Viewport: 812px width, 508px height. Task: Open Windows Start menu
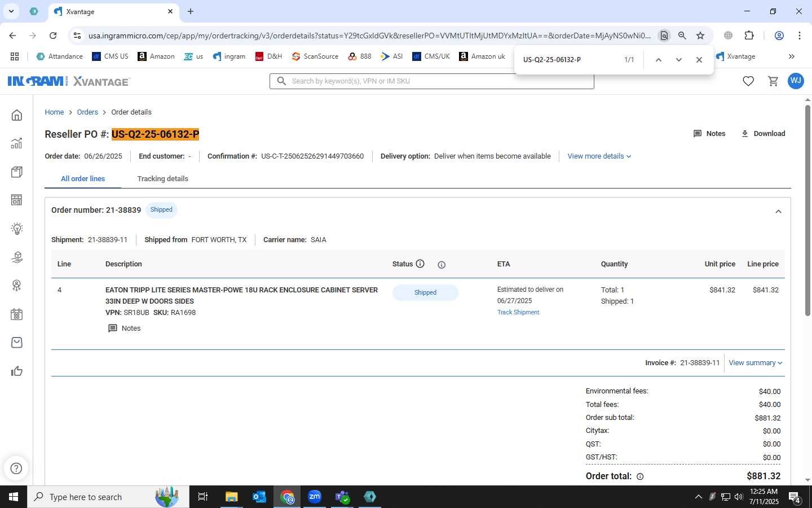[x=14, y=497]
